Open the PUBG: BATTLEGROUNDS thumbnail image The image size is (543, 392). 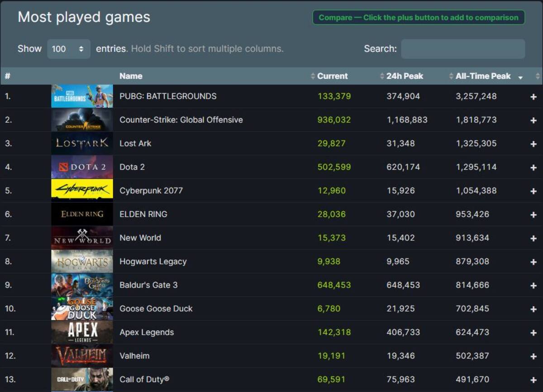point(82,96)
